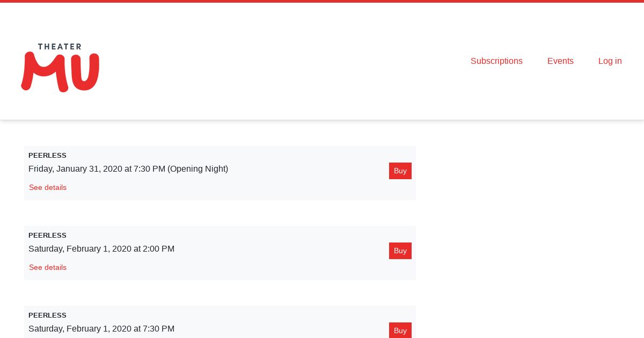The height and width of the screenshot is (338, 644).
Task: Open the Subscriptions page
Action: click(496, 61)
